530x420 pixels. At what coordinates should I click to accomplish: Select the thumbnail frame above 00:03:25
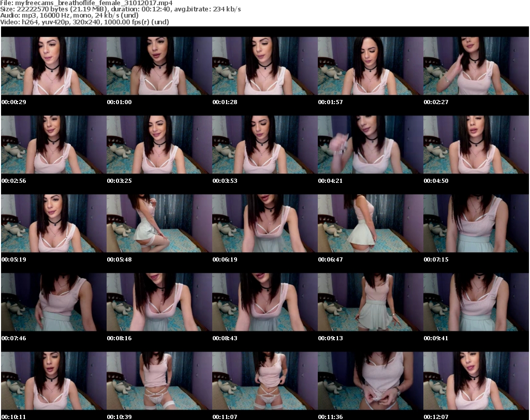pyautogui.click(x=159, y=144)
